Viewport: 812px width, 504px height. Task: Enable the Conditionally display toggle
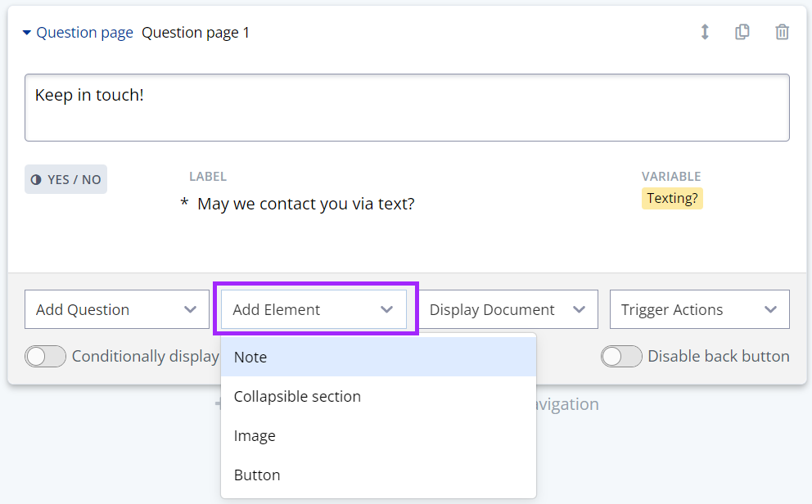coord(45,356)
